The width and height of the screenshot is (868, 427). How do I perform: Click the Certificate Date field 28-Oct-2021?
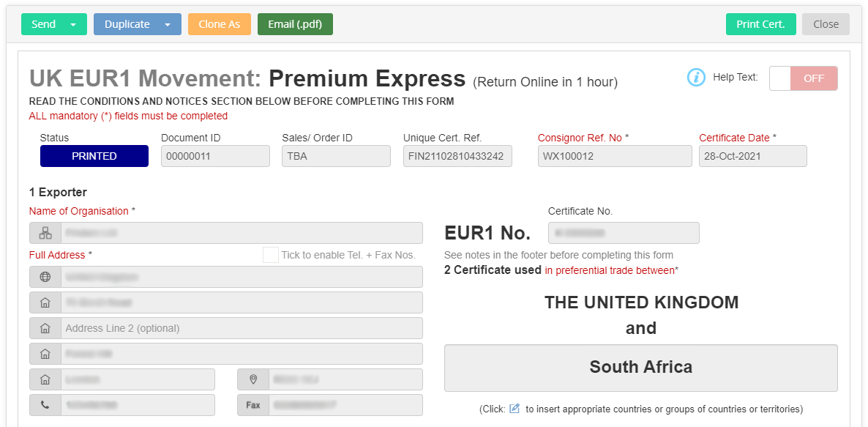pos(753,156)
